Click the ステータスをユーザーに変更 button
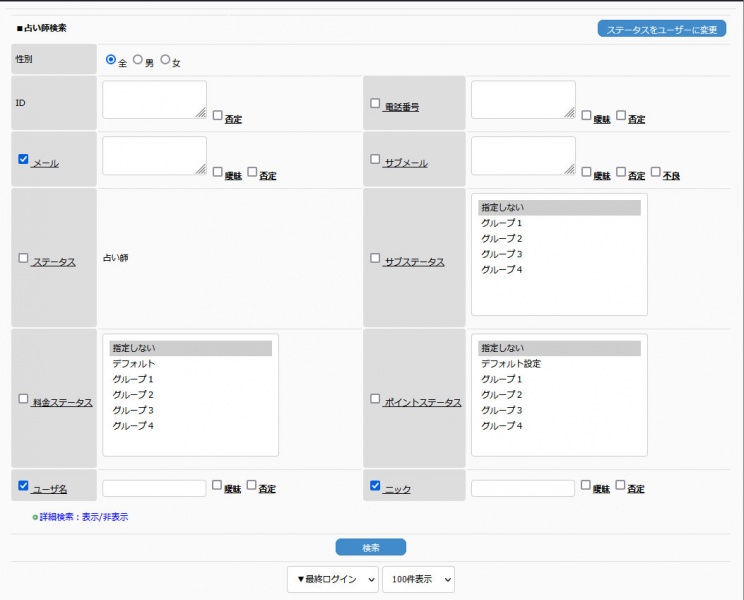 tap(661, 29)
